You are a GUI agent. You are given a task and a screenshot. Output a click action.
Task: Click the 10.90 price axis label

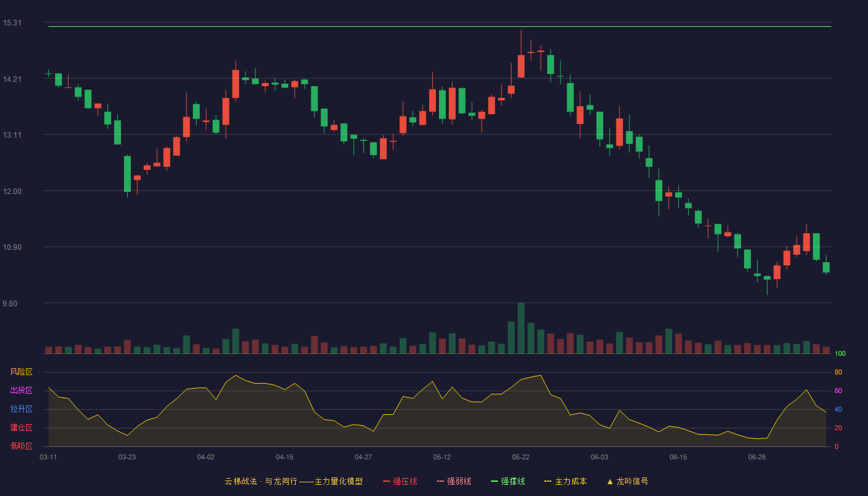12,247
